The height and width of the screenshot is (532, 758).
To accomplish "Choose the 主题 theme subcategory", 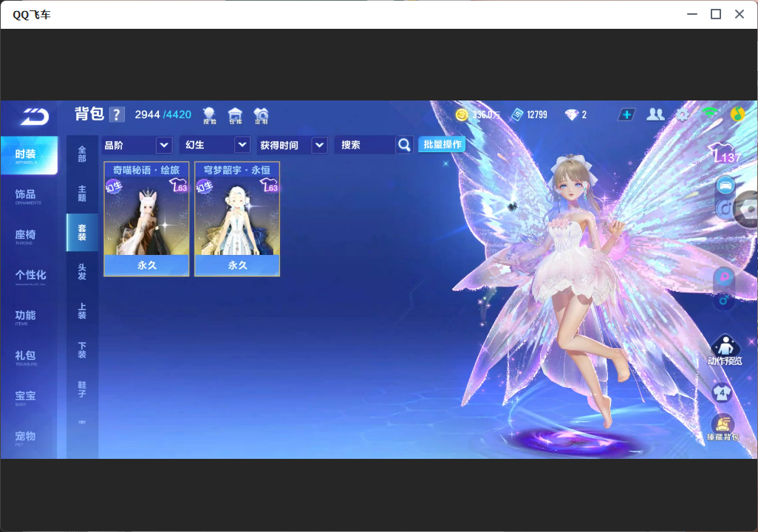I will (x=82, y=194).
